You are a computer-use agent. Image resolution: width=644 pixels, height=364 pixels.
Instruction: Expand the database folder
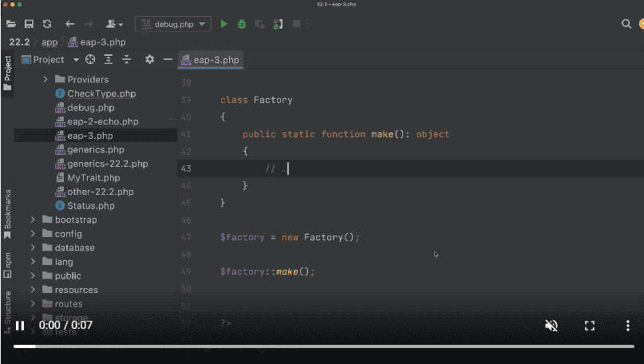click(x=33, y=247)
